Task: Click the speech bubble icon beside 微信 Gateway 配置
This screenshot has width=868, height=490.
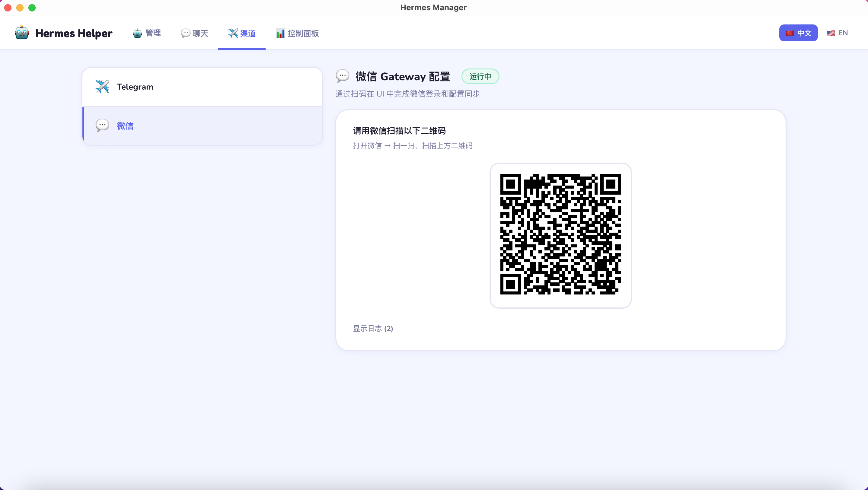Action: click(342, 76)
